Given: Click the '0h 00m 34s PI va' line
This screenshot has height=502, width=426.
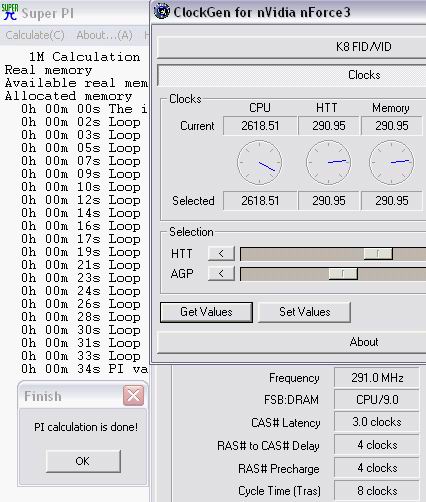Looking at the screenshot, I should pyautogui.click(x=85, y=369).
